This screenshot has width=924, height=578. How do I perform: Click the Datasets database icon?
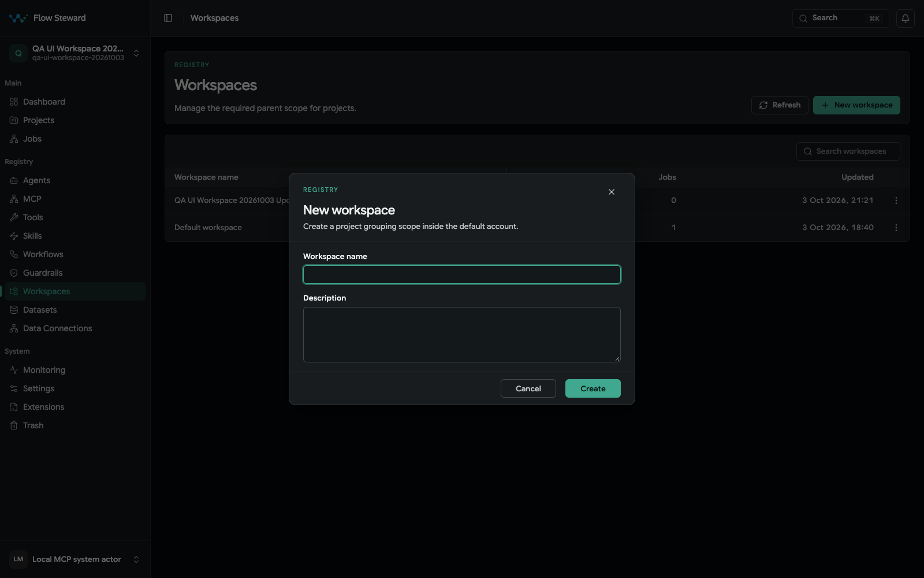[x=14, y=310]
